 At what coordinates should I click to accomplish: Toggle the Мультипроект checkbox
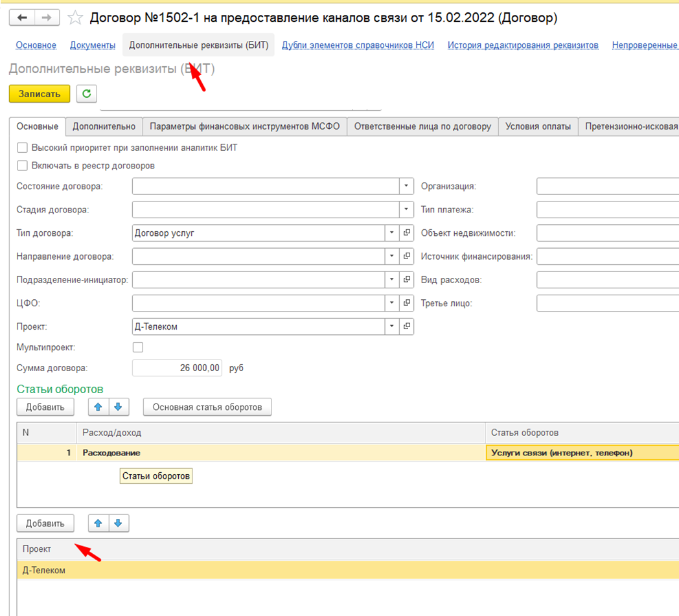coord(137,347)
